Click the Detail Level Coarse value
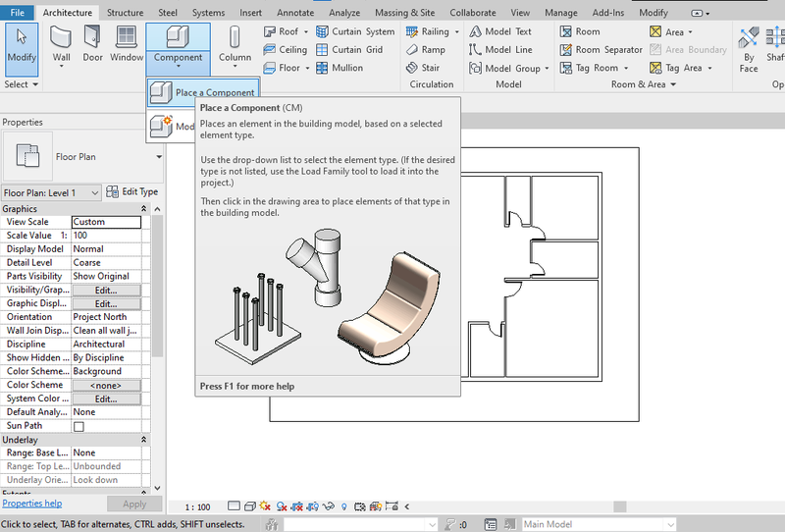 pos(106,262)
